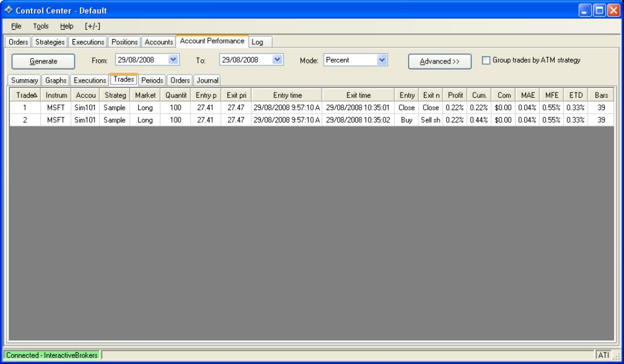The image size is (624, 364).
Task: Switch to the Positions tab
Action: coord(125,42)
